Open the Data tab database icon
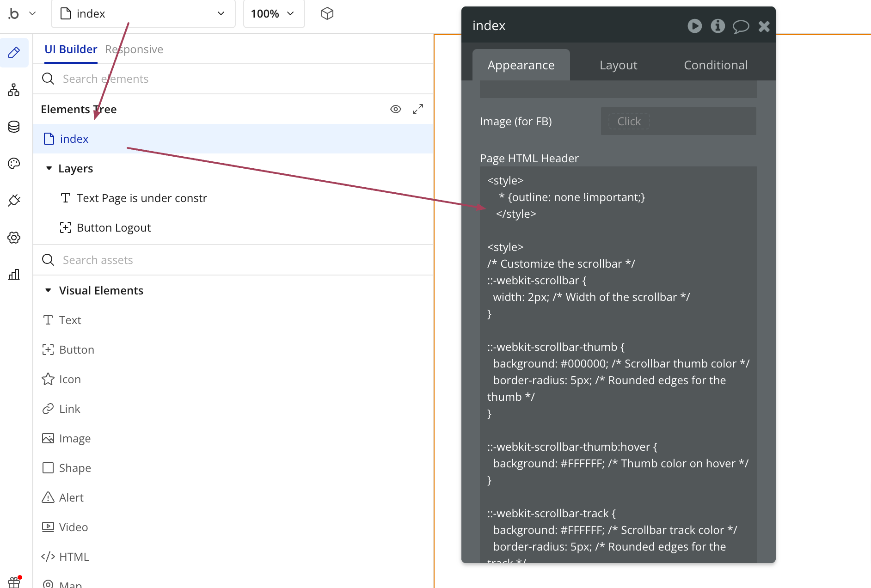Image resolution: width=871 pixels, height=588 pixels. click(x=14, y=127)
